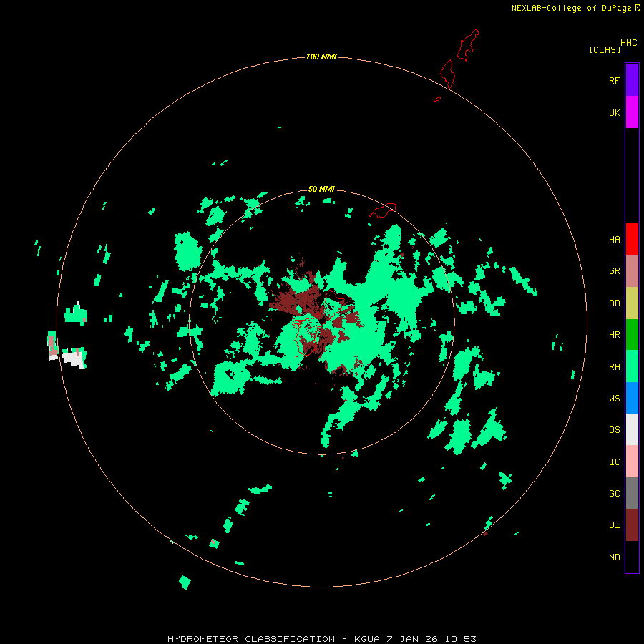Screen dimensions: 644x644
Task: Click the HR legend label
Action: 614,335
